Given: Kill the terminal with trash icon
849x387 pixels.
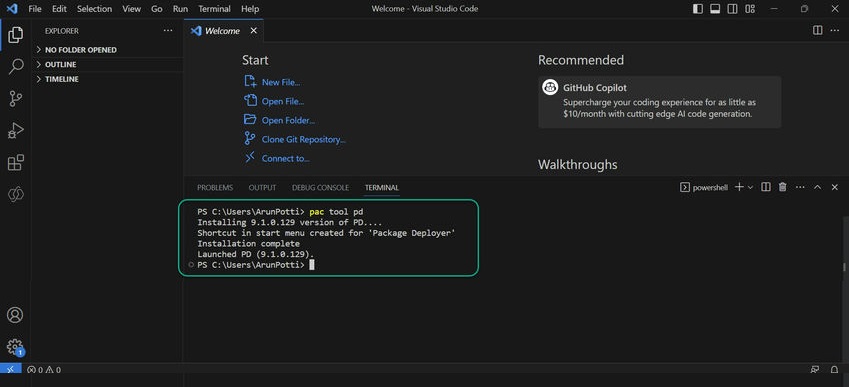Looking at the screenshot, I should (x=782, y=187).
